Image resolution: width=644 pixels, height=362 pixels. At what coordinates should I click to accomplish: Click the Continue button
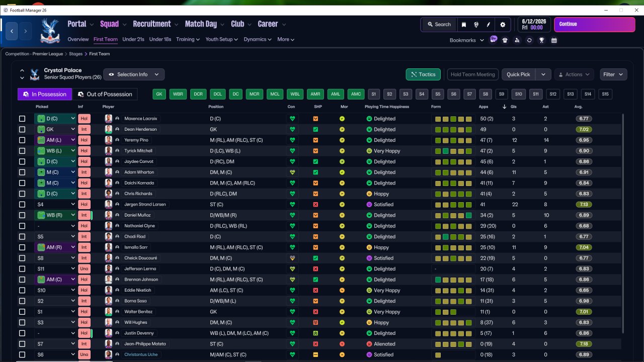pos(594,24)
